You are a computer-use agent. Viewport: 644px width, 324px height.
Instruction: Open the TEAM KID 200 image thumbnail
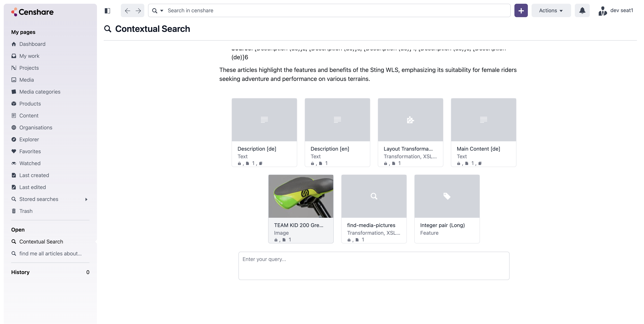coord(301,196)
